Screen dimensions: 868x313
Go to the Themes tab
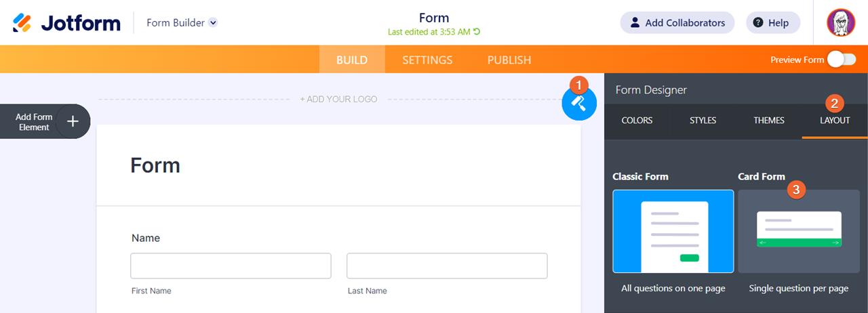769,121
